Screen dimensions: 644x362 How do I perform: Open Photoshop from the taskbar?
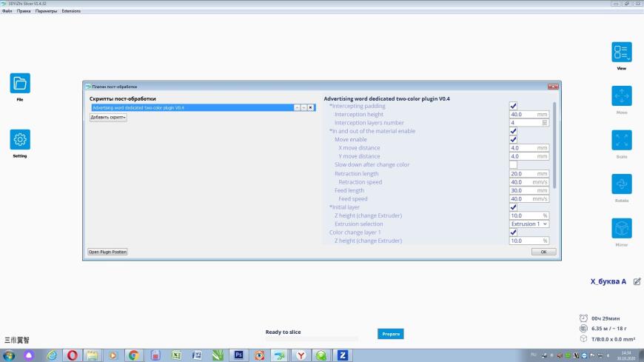(238, 355)
